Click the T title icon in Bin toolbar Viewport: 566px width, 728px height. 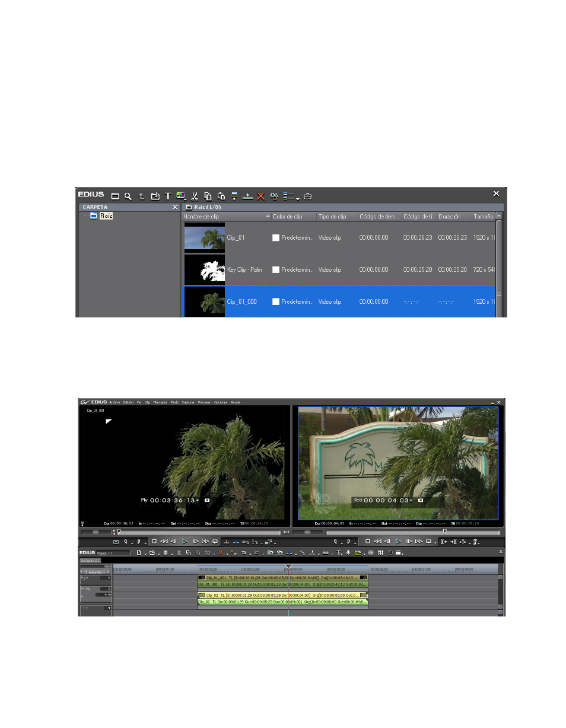tap(168, 196)
